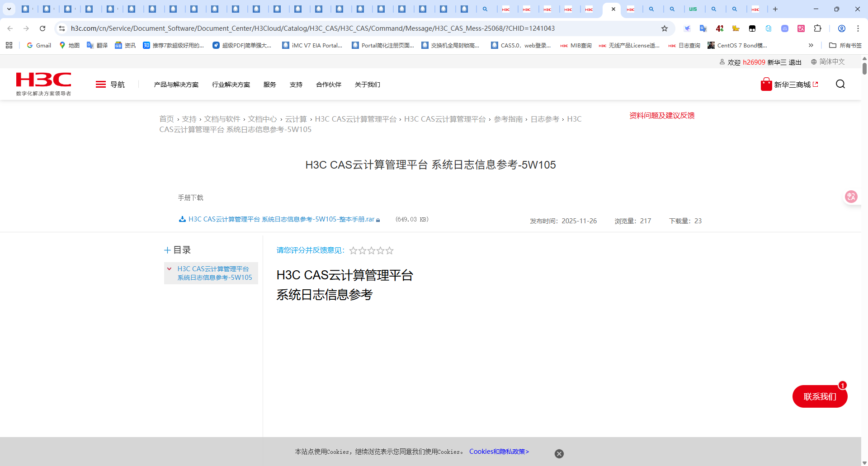
Task: Rate the document with fifth star
Action: 390,250
